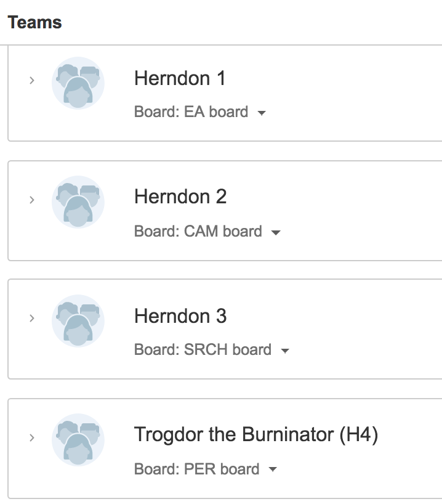This screenshot has width=442, height=504.
Task: Expand the Trogdor the Burninator row chevron
Action: coord(31,437)
